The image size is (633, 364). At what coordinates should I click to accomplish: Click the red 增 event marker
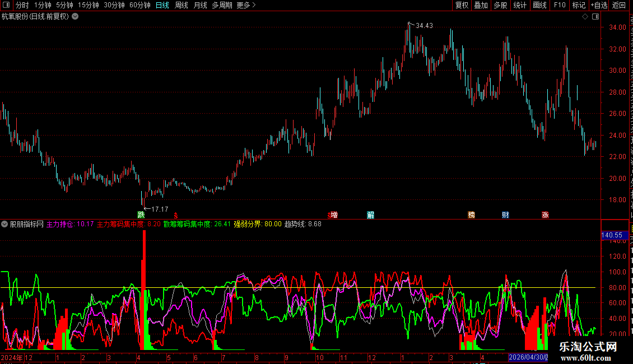[334, 214]
